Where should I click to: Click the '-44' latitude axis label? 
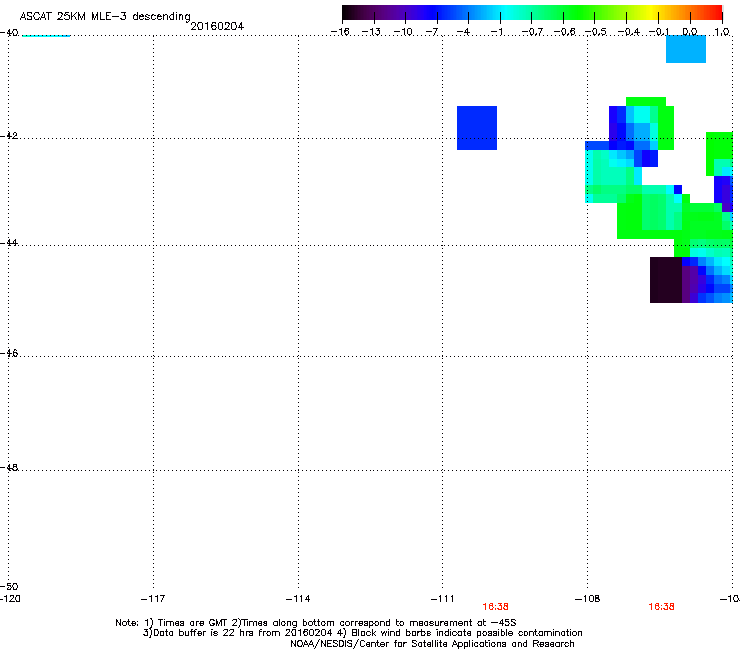(9, 243)
